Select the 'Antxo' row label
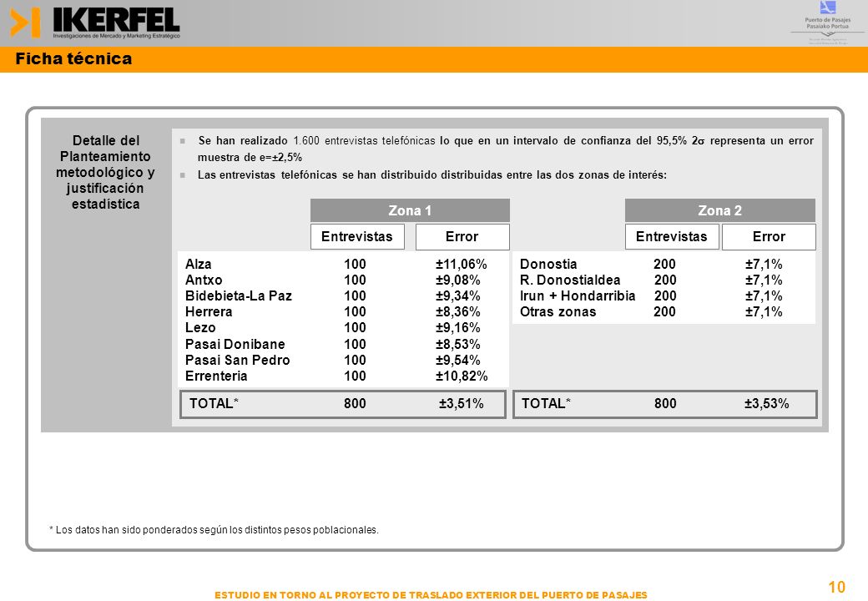 click(x=204, y=280)
